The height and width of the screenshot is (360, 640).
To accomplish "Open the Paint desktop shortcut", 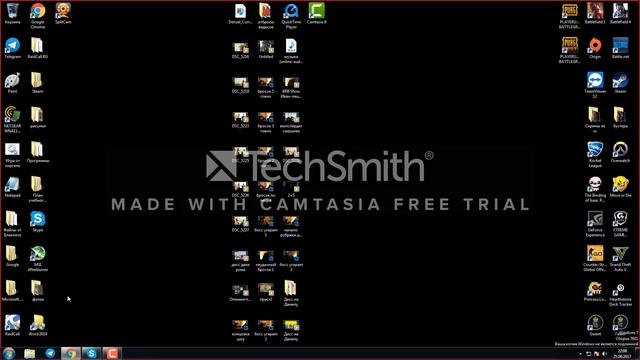I will coord(12,82).
